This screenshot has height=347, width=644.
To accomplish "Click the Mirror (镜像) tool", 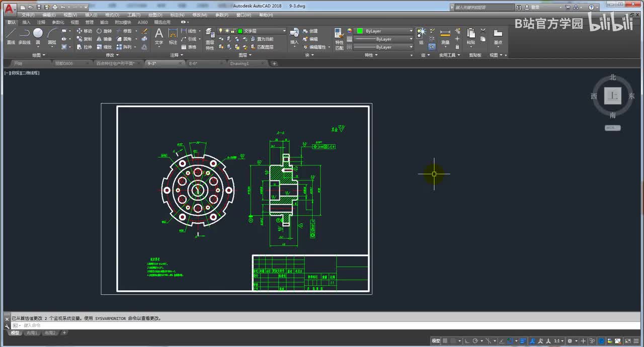I will (104, 39).
